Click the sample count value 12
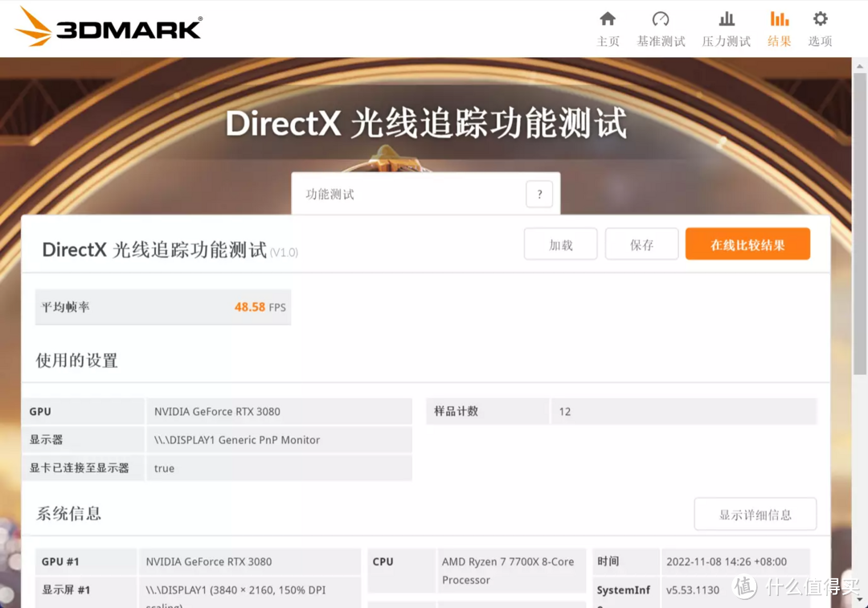Image resolution: width=868 pixels, height=608 pixels. (x=565, y=412)
